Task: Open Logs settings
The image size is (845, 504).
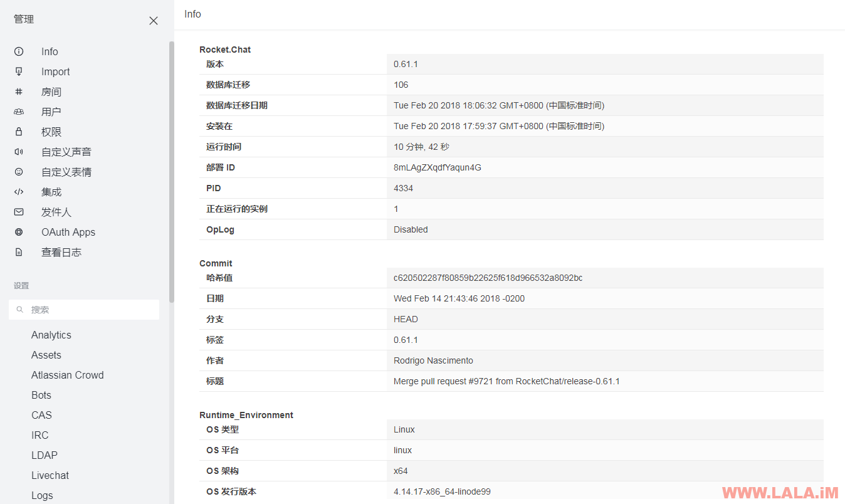Action: (42, 495)
